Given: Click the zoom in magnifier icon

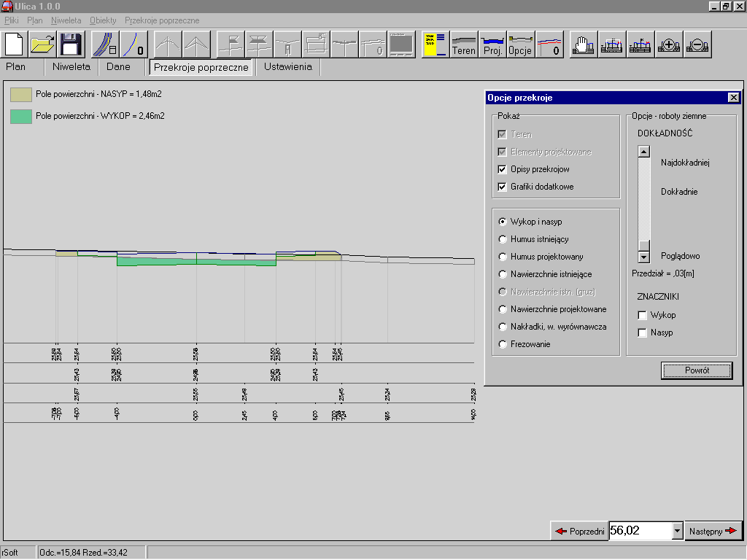Looking at the screenshot, I should pyautogui.click(x=669, y=44).
